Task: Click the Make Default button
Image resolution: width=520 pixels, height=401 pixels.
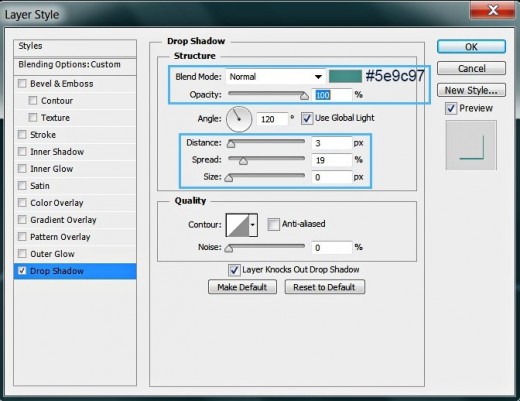Action: point(242,287)
